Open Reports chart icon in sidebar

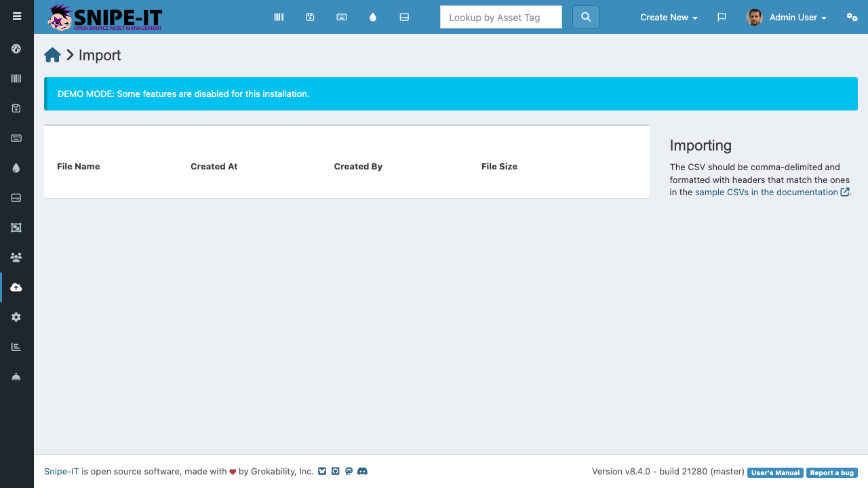(x=16, y=347)
